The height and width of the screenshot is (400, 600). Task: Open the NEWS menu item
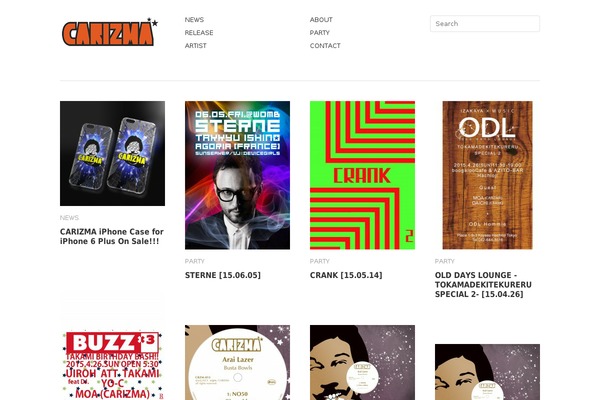click(x=194, y=20)
